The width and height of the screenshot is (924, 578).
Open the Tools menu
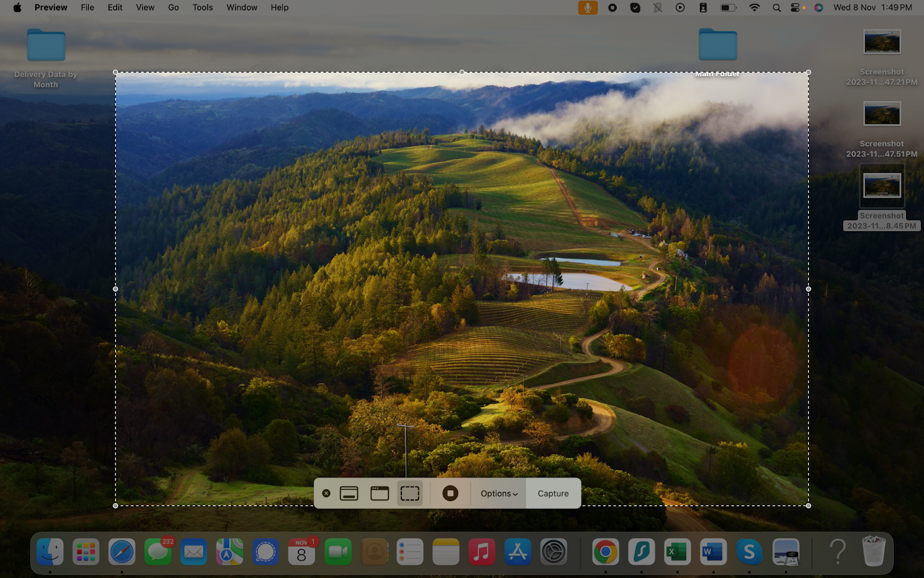point(203,8)
